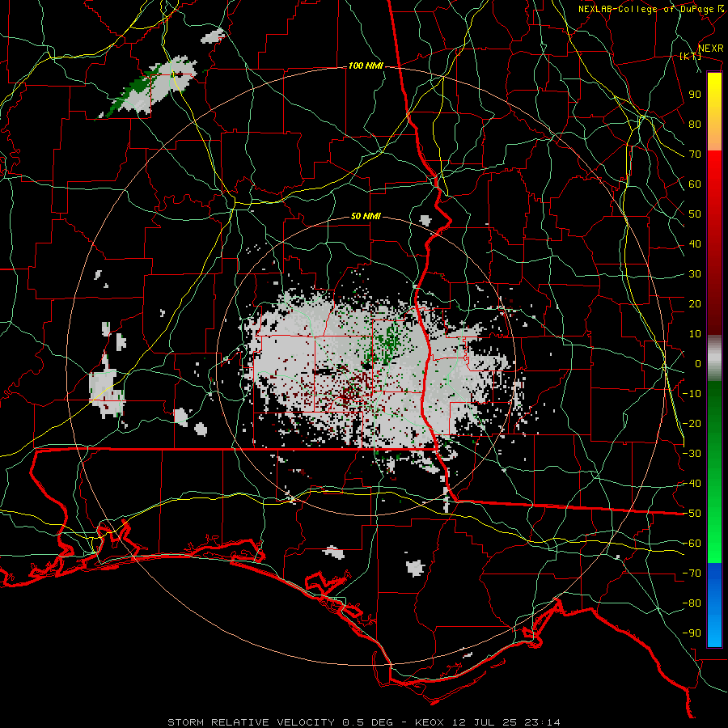Screen dimensions: 728x728
Task: Click the 50 NMI range ring label
Action: pyautogui.click(x=366, y=216)
